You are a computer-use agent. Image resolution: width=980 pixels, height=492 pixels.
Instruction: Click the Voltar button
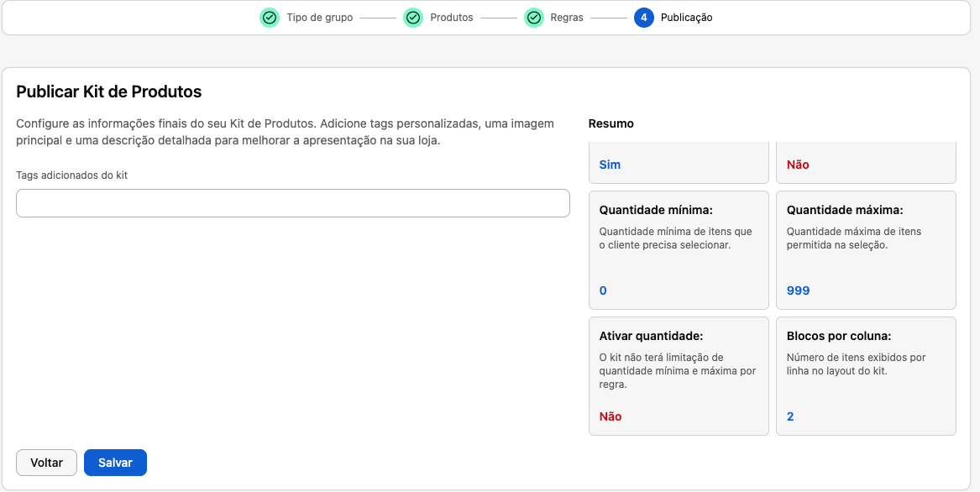pyautogui.click(x=46, y=463)
